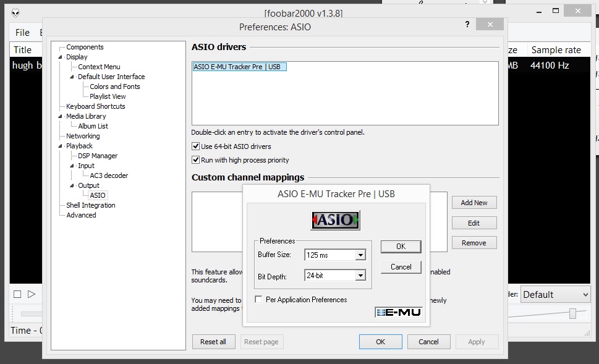Click the Preferences help question mark
This screenshot has height=364, width=599.
[467, 25]
